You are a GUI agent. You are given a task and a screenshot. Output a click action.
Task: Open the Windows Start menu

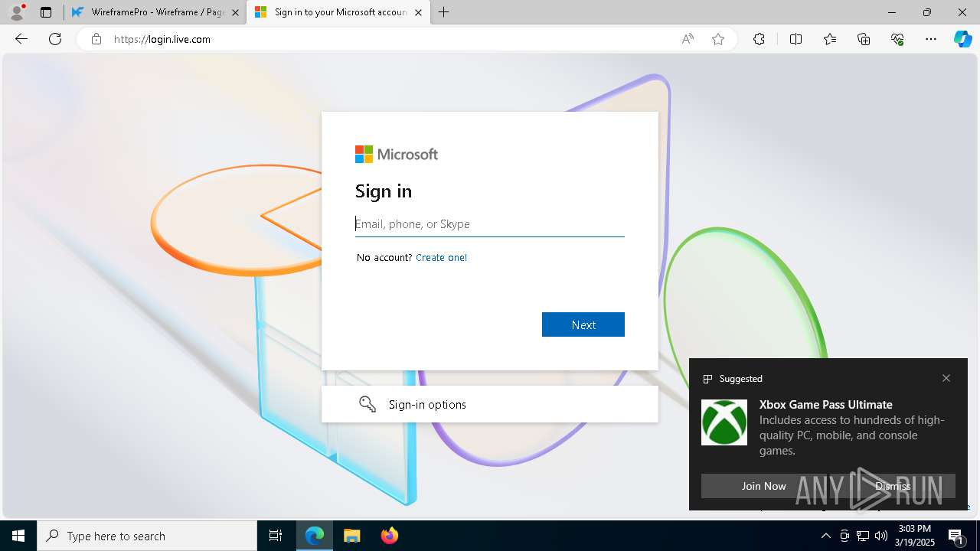point(18,536)
